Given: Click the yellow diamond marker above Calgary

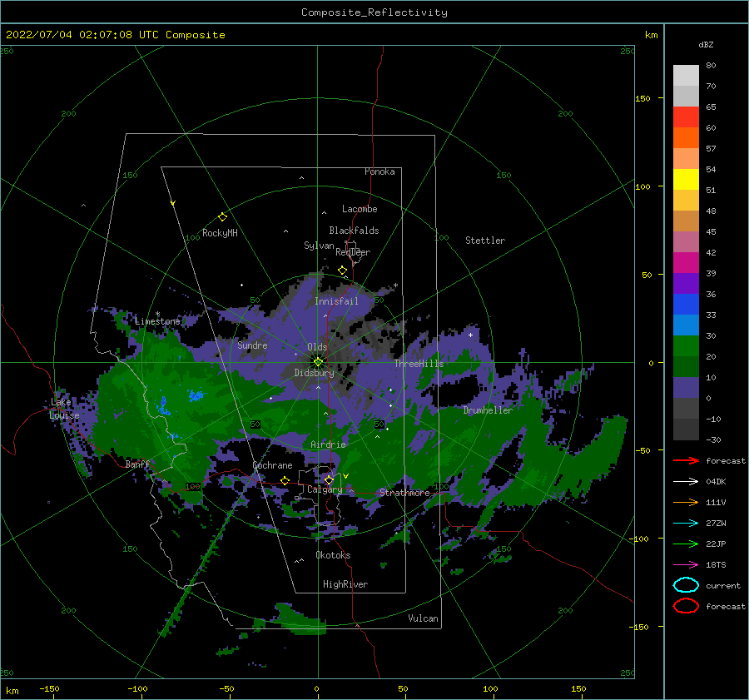Looking at the screenshot, I should point(329,479).
